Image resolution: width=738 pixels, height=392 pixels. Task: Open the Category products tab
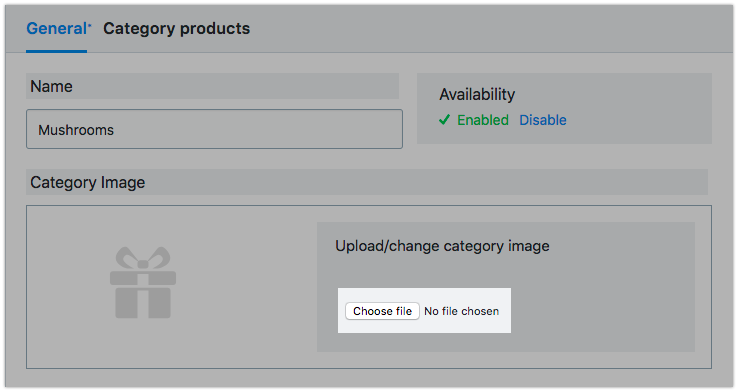pos(176,29)
